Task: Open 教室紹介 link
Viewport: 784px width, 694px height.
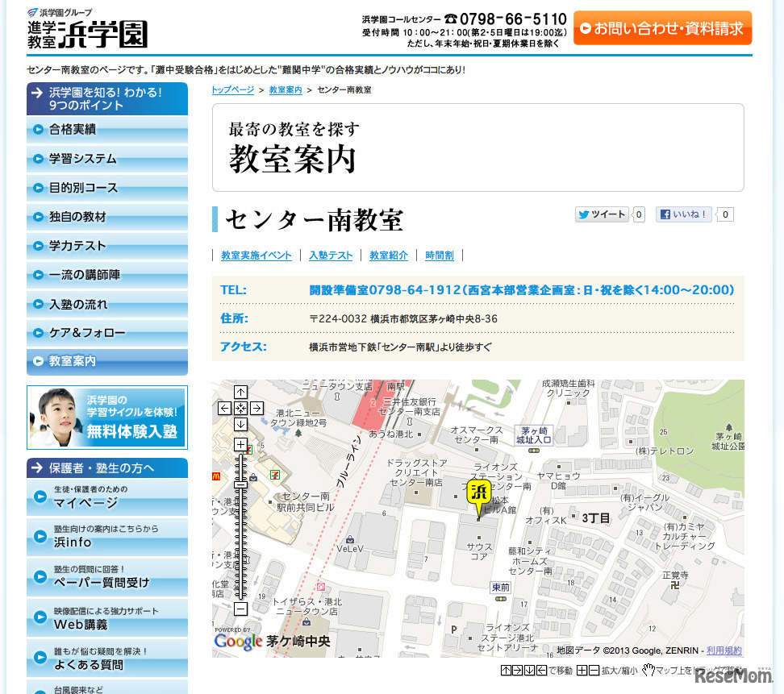Action: pos(389,256)
